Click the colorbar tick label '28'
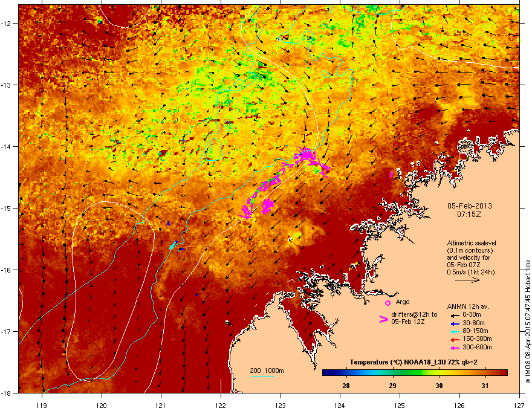This screenshot has width=532, height=411. (x=346, y=386)
